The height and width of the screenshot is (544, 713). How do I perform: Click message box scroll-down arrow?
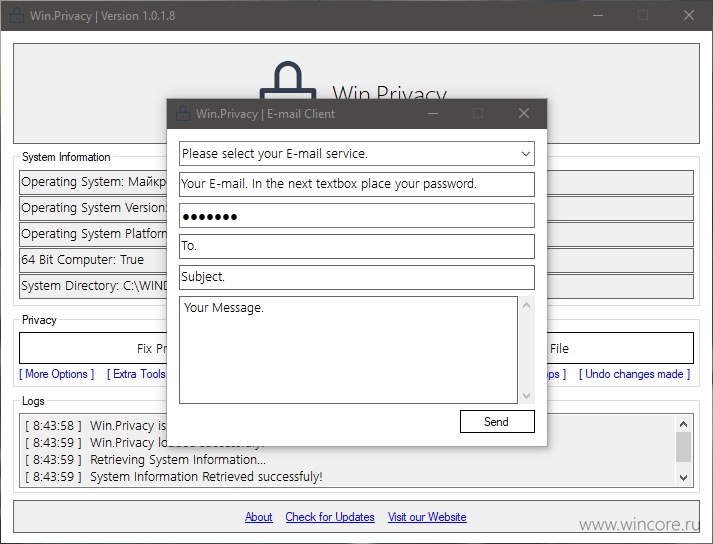click(527, 395)
